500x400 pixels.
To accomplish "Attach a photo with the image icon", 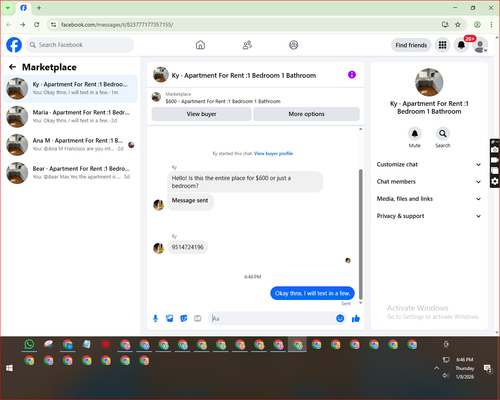I will pyautogui.click(x=170, y=319).
